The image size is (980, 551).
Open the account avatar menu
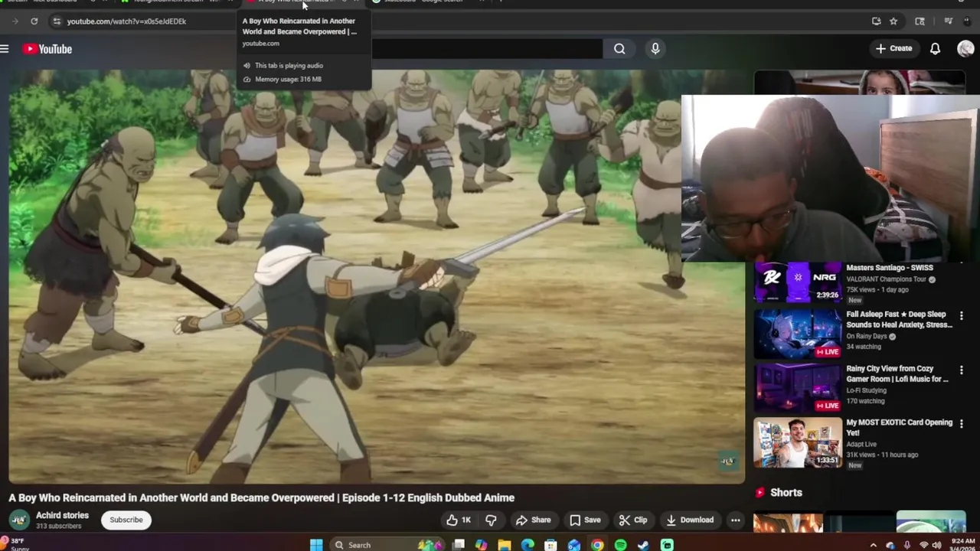[x=965, y=49]
